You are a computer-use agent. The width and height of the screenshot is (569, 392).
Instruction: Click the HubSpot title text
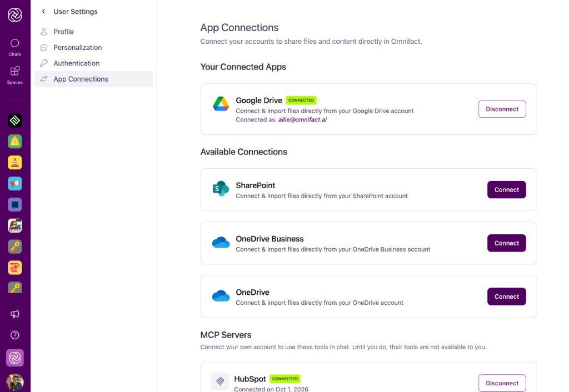(250, 379)
